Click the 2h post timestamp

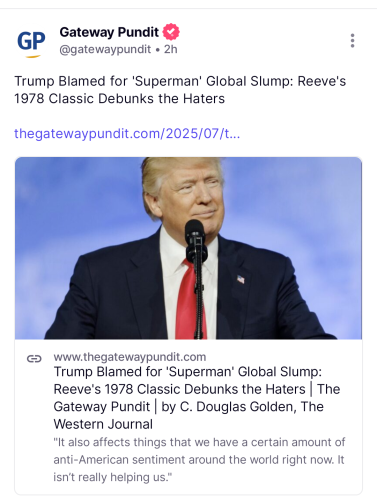coord(170,49)
